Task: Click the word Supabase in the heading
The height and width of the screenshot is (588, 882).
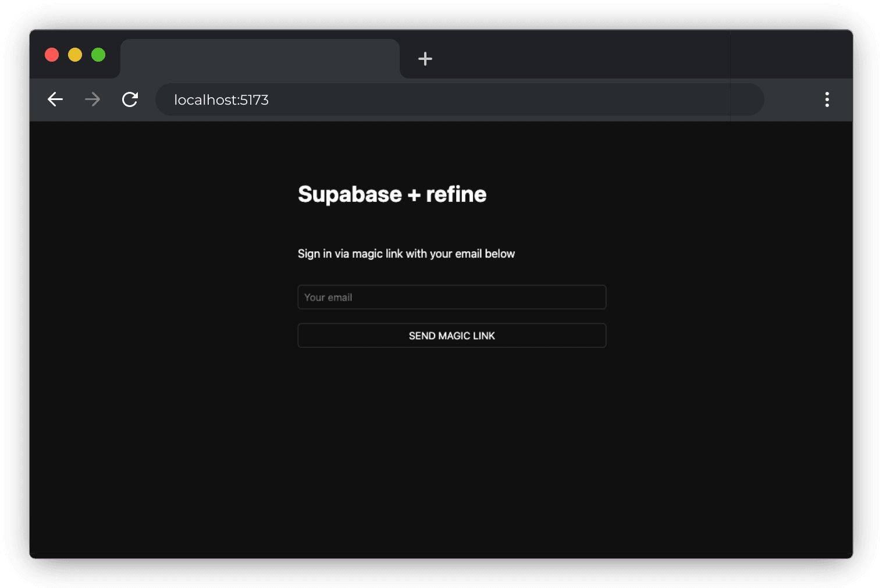Action: point(350,194)
